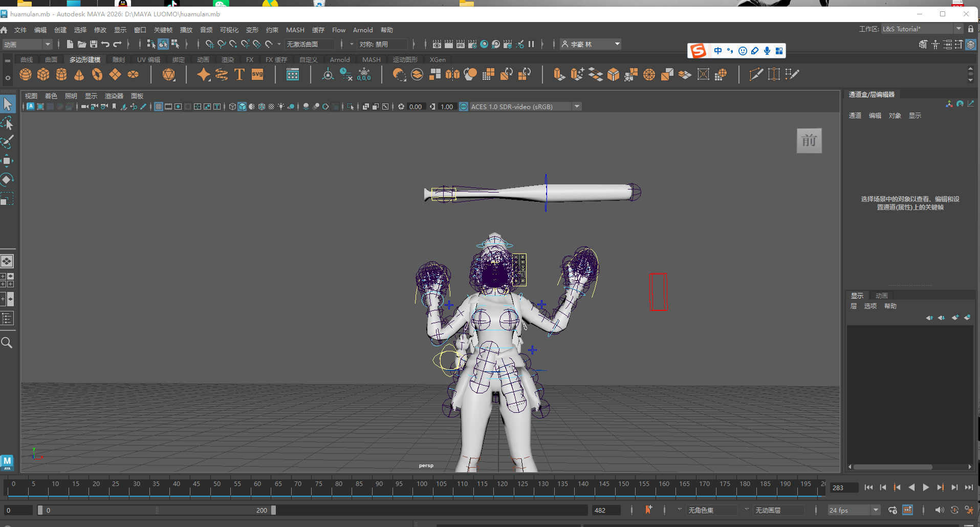Create a polygon torus from the shelf
The height and width of the screenshot is (527, 980).
tap(97, 75)
